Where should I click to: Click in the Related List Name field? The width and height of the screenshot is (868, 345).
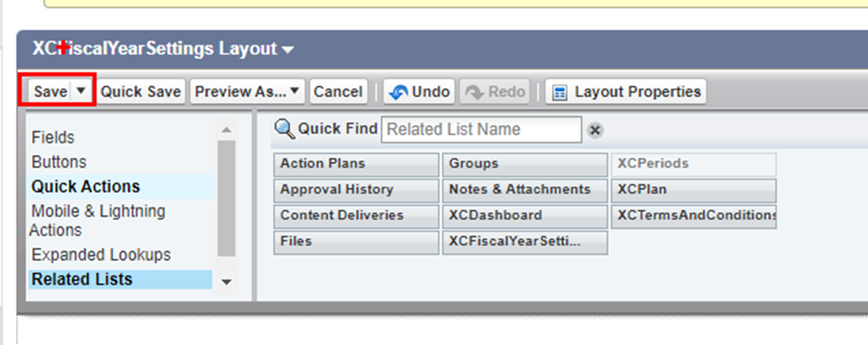(x=481, y=130)
